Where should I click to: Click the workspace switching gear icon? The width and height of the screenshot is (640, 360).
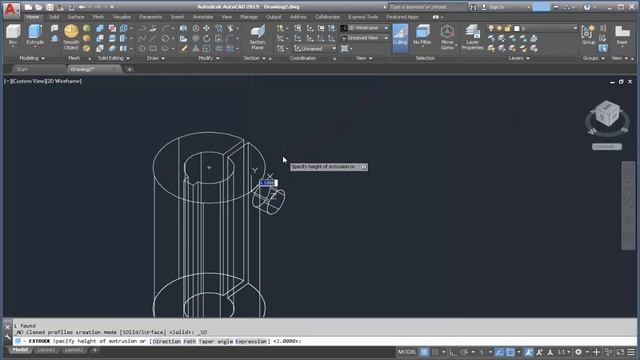click(578, 352)
